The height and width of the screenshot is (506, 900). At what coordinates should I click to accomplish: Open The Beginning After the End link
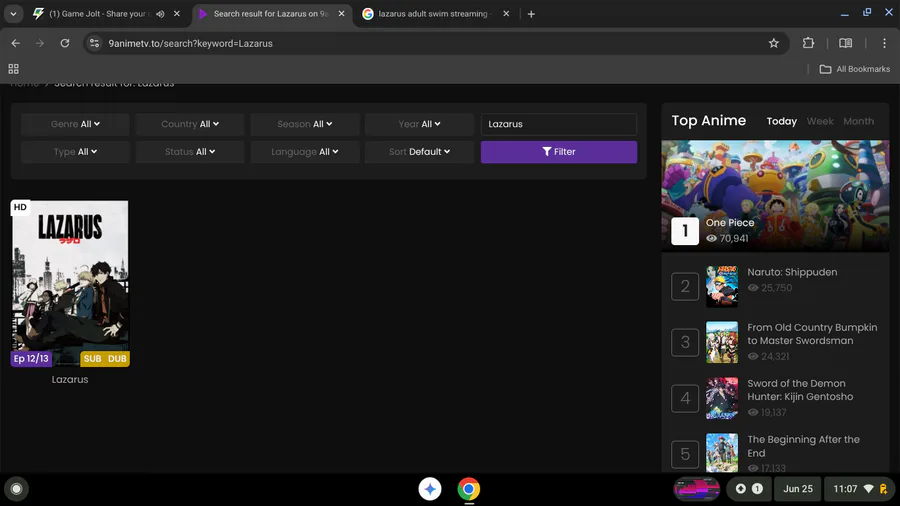click(804, 446)
